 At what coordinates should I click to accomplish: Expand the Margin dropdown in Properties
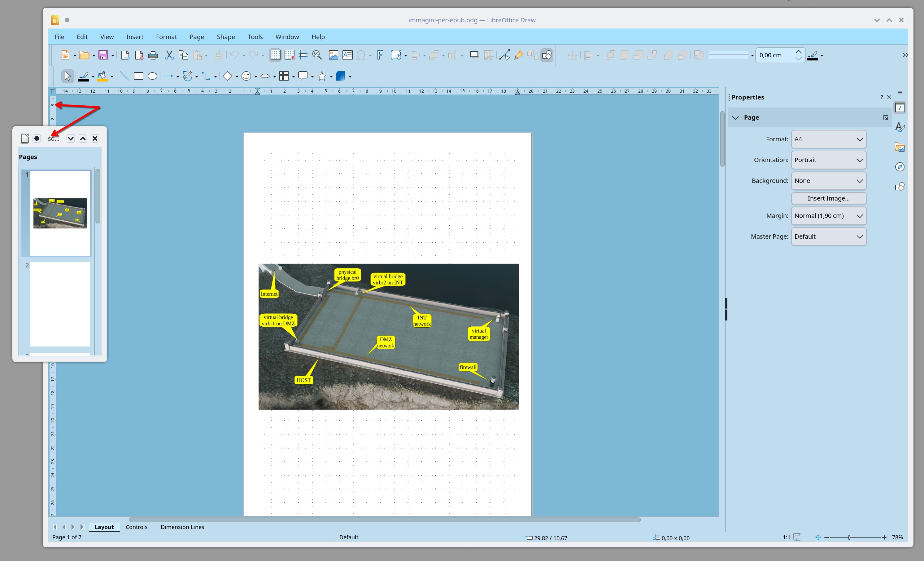click(828, 216)
